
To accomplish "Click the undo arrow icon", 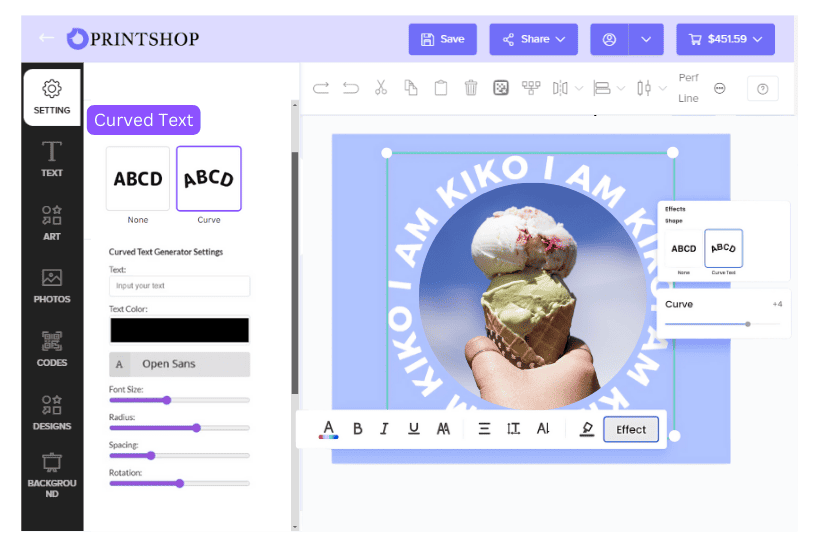I will coord(350,88).
